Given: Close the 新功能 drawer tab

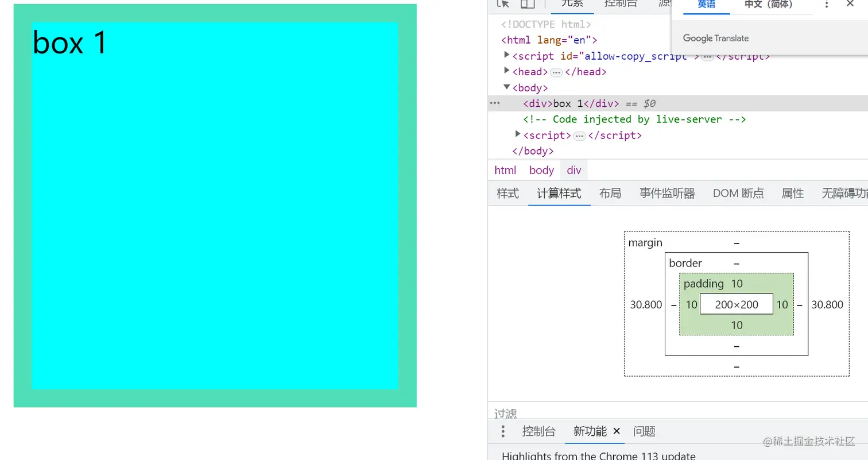Looking at the screenshot, I should coord(617,431).
